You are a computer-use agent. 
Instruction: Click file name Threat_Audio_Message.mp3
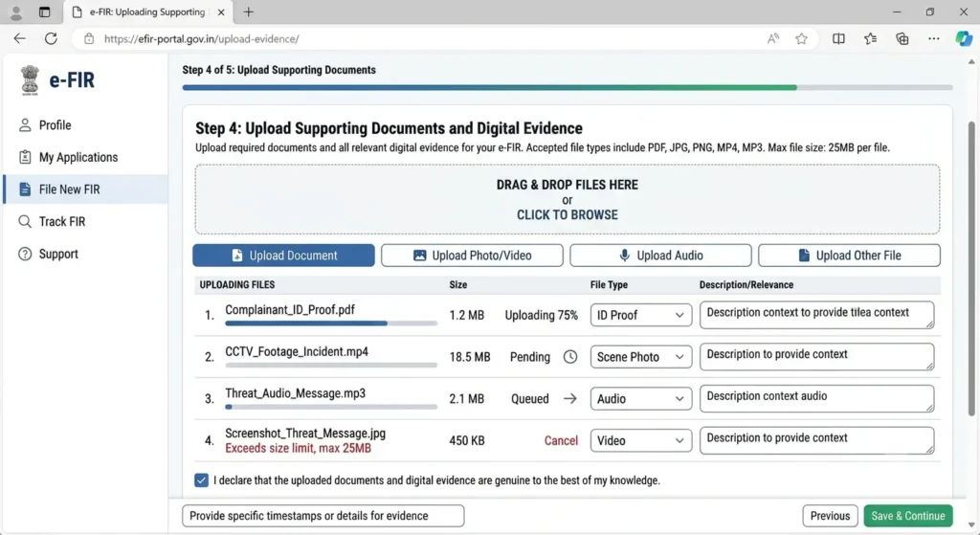pyautogui.click(x=295, y=393)
